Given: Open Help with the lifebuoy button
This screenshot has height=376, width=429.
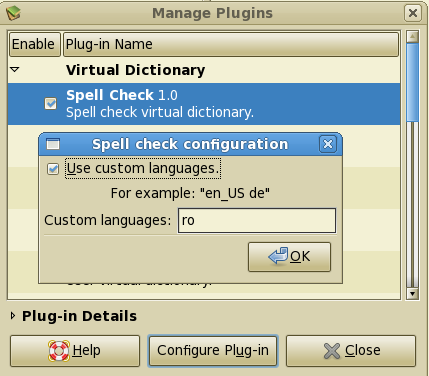Looking at the screenshot, I should tap(75, 351).
